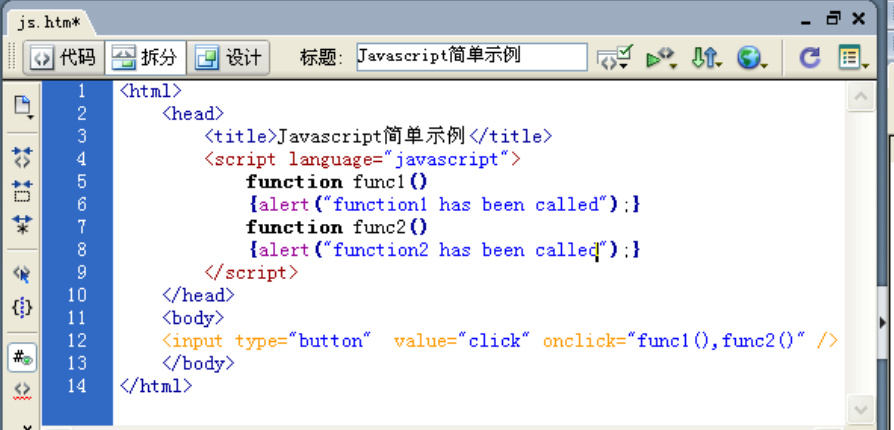Click the <title> line of code
The width and height of the screenshot is (894, 430).
[x=379, y=136]
